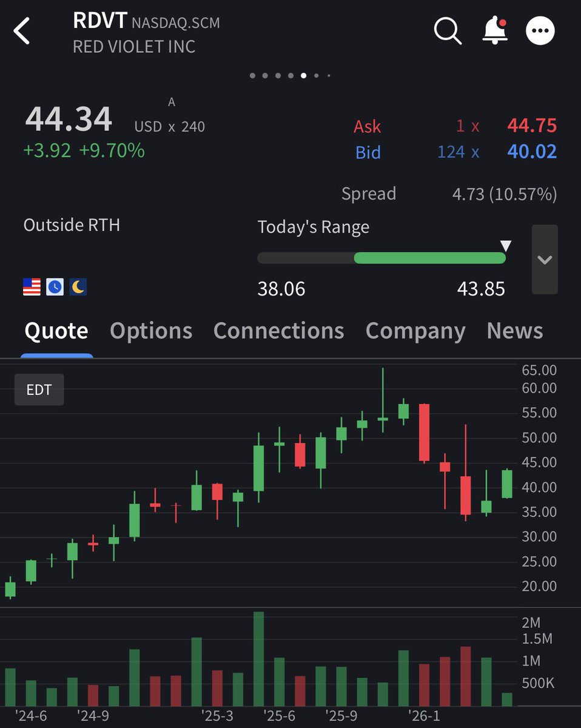Open the Company tab
581x728 pixels.
pos(415,331)
